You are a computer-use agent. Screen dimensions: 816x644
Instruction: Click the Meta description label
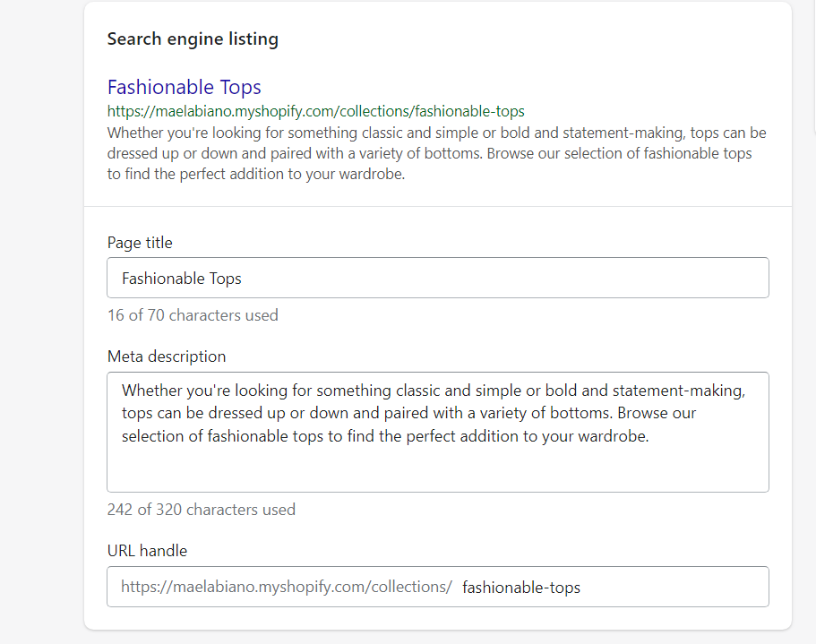coord(167,356)
